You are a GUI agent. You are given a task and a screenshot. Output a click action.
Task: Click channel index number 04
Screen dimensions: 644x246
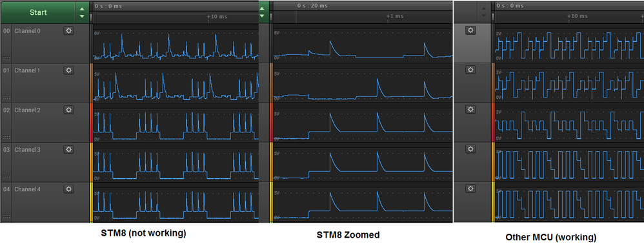[6, 190]
